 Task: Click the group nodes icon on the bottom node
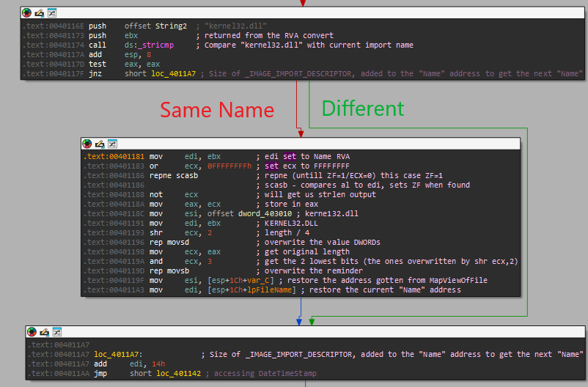tap(57, 331)
